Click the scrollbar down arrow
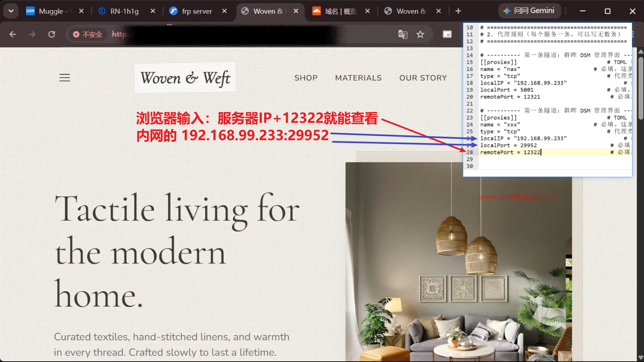Viewport: 644px width, 362px height. [641, 357]
